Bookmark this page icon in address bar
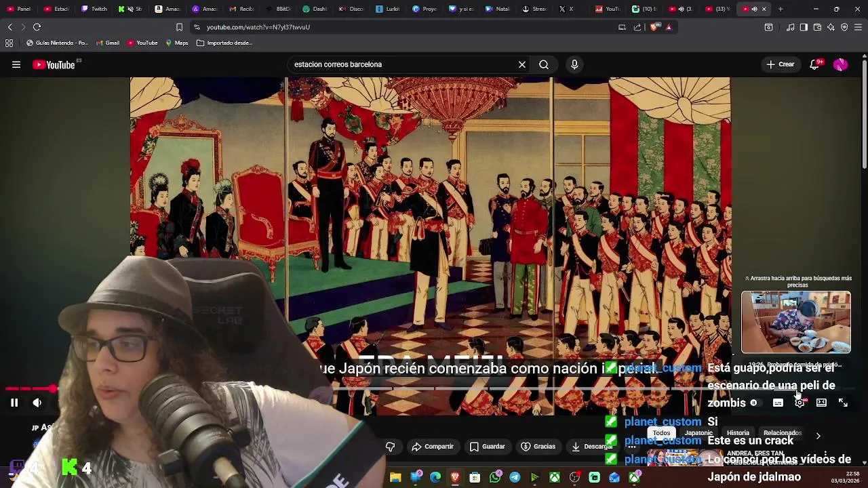868x488 pixels. click(179, 27)
